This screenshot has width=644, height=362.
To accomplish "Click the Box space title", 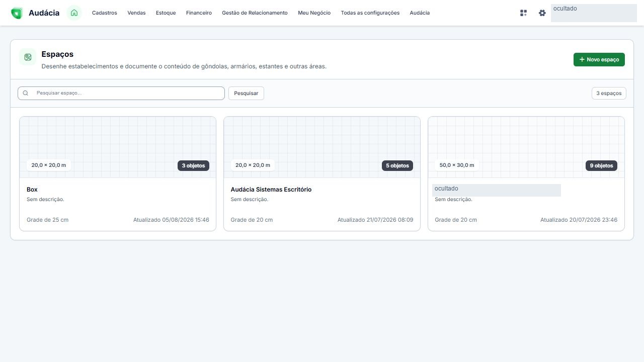I will 32,190.
